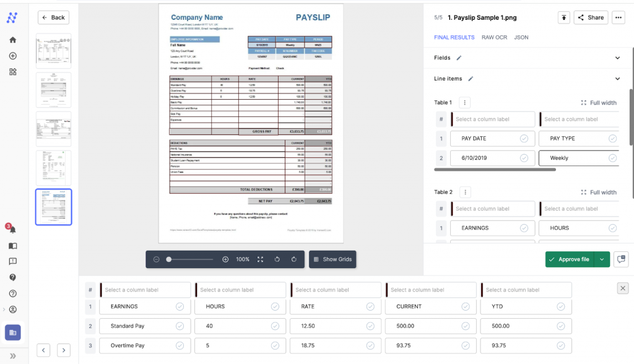634x364 pixels.
Task: Switch to the JSON tab
Action: click(521, 37)
